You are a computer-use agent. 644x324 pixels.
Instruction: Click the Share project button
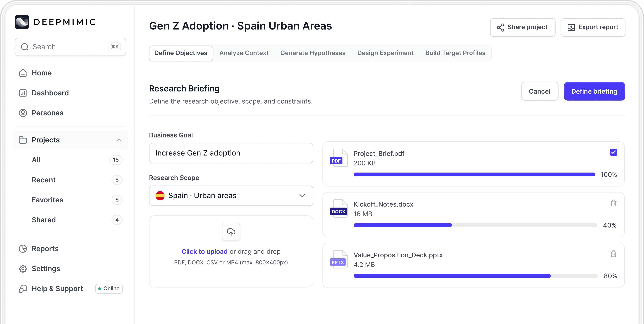point(522,27)
